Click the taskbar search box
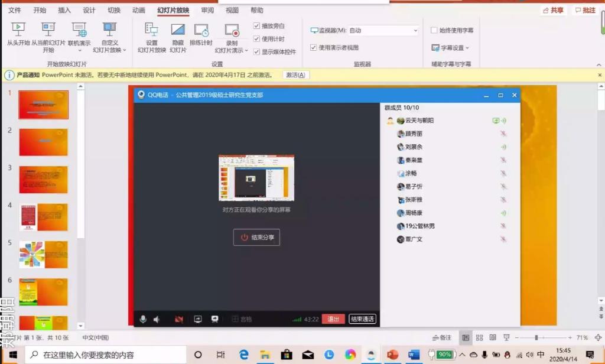 106,355
